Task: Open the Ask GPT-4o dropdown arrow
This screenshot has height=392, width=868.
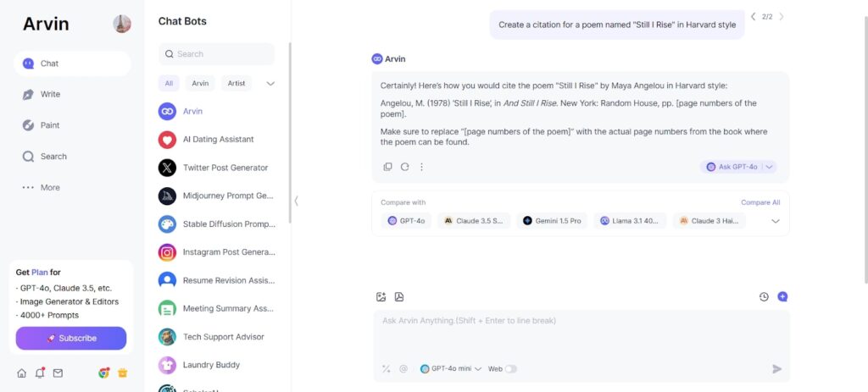Action: pos(770,167)
